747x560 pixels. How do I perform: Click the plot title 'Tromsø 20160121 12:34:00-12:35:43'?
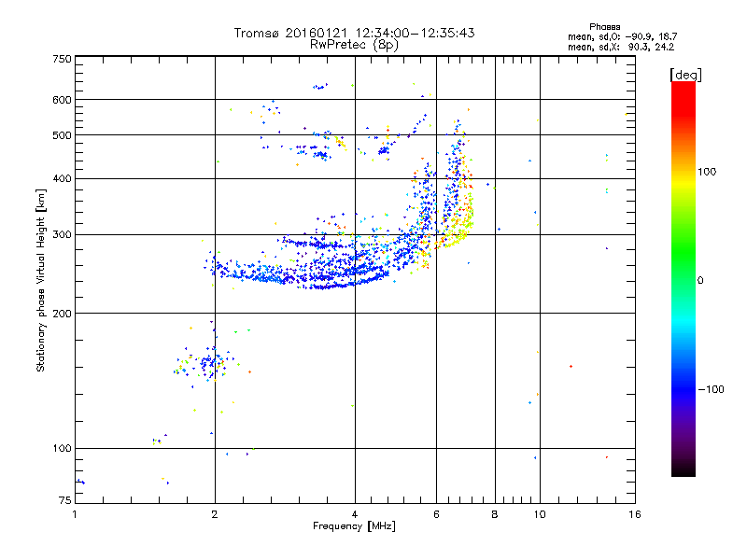point(354,33)
